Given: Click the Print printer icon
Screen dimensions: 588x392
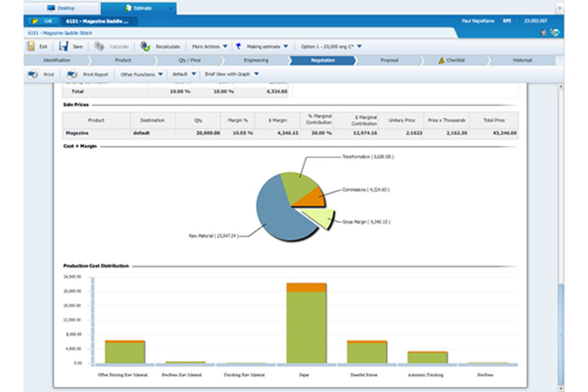Looking at the screenshot, I should pos(32,74).
